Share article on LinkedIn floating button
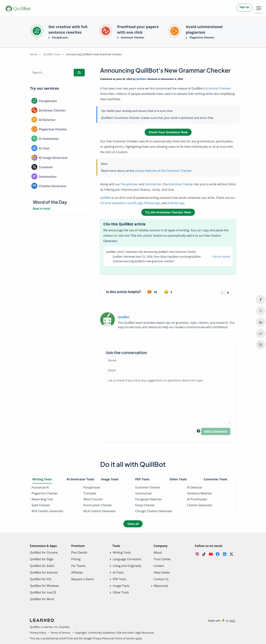Viewport: 266px width, 644px height. click(x=260, y=322)
